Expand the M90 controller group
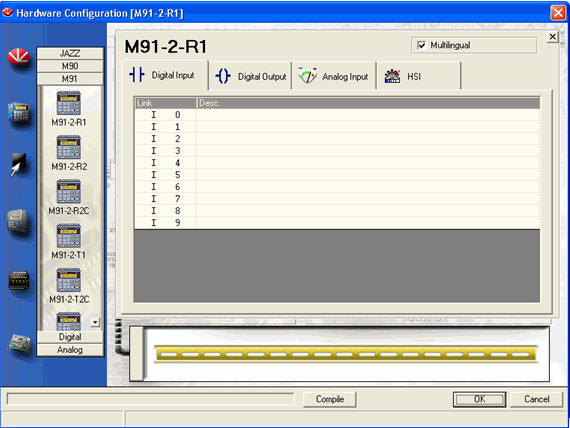 [x=70, y=66]
